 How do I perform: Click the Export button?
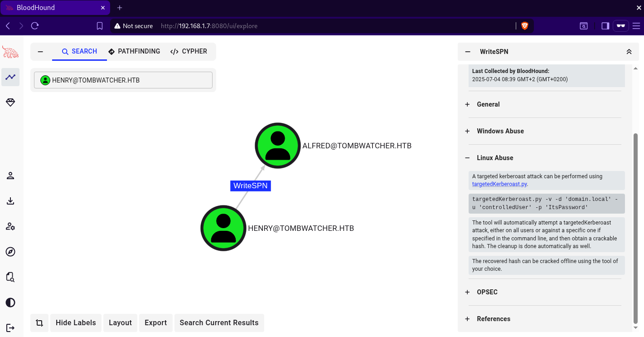pyautogui.click(x=155, y=322)
